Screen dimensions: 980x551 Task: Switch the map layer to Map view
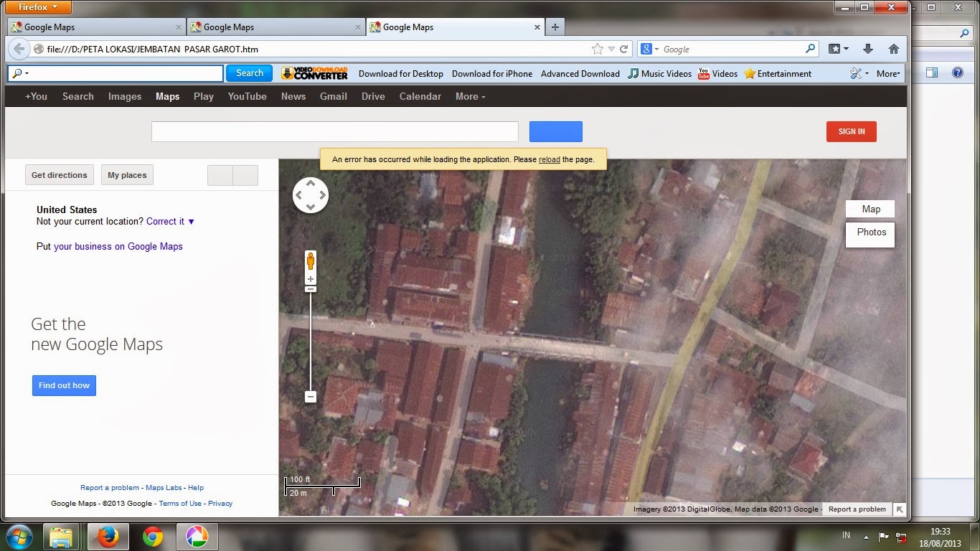(x=870, y=209)
